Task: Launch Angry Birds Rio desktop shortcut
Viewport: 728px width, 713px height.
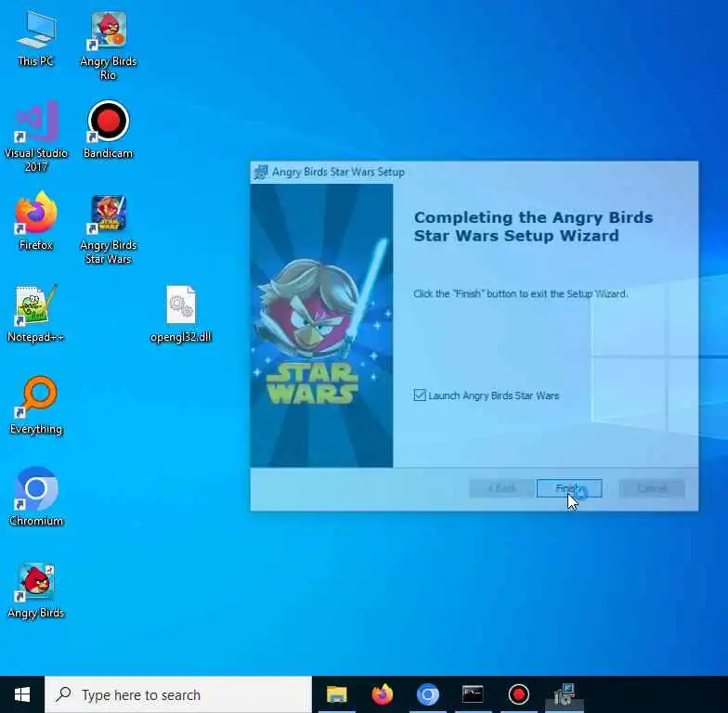Action: pyautogui.click(x=108, y=45)
